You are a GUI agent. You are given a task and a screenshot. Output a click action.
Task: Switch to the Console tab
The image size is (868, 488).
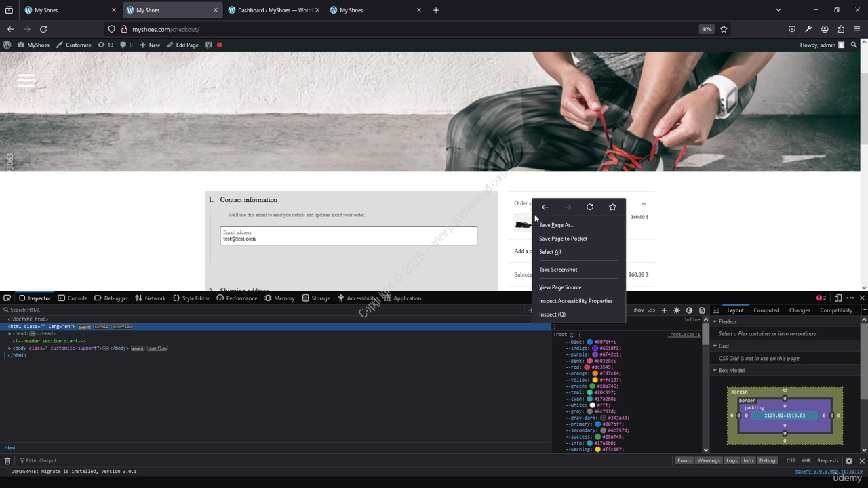coord(73,298)
